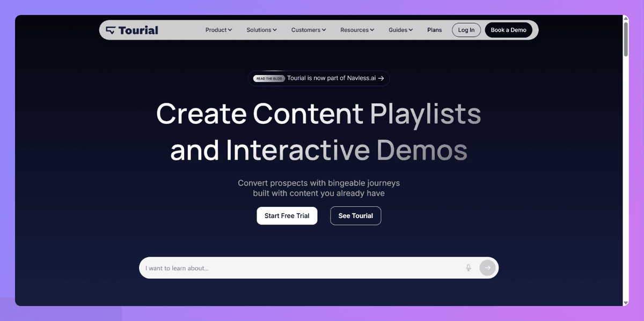
Task: Open the Customers dropdown
Action: (x=309, y=30)
